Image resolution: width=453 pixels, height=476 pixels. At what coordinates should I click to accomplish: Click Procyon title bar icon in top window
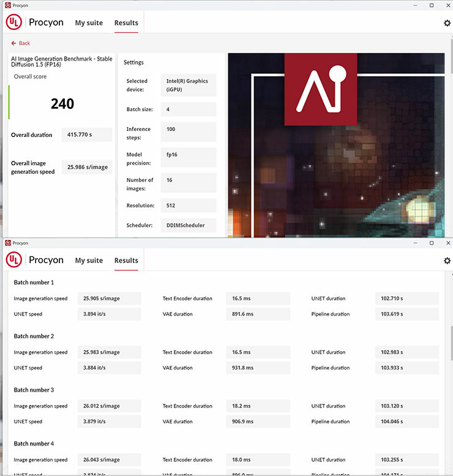tap(8, 5)
